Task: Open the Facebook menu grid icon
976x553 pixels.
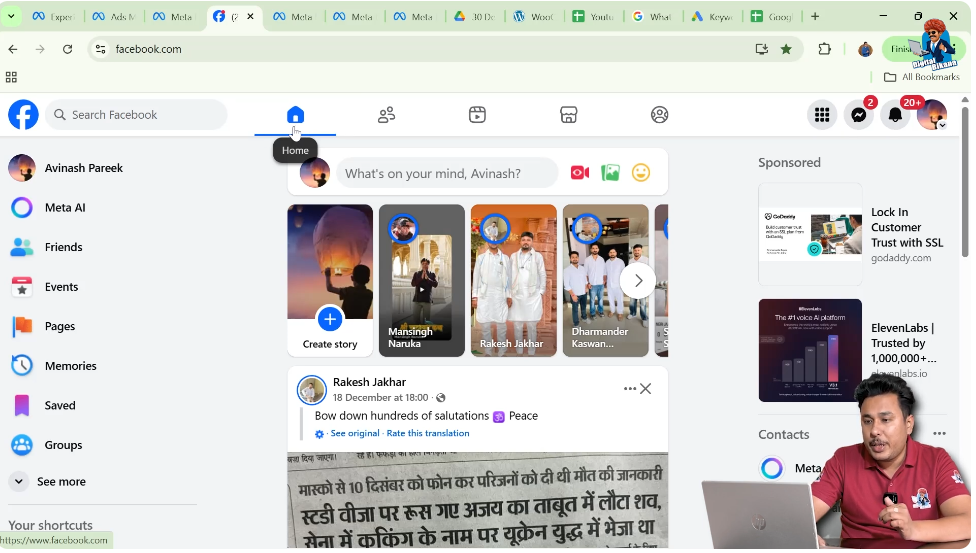Action: pos(821,115)
